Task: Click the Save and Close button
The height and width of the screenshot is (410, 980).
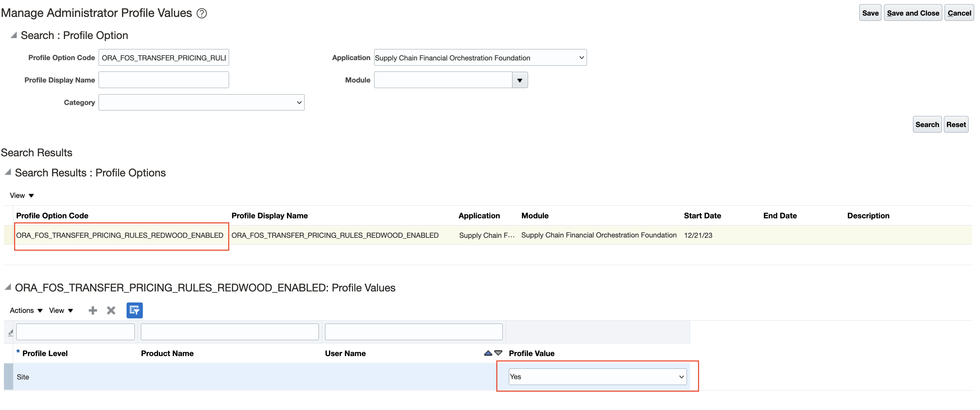Action: [x=912, y=13]
